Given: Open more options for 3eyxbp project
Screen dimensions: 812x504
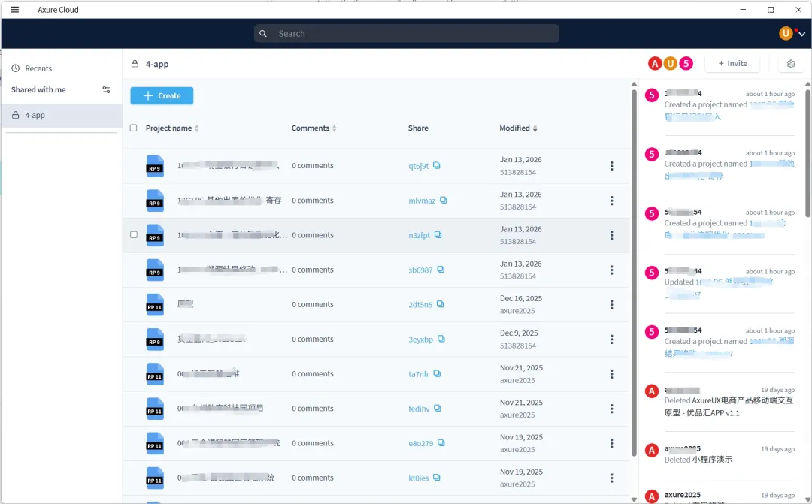Looking at the screenshot, I should (x=611, y=340).
